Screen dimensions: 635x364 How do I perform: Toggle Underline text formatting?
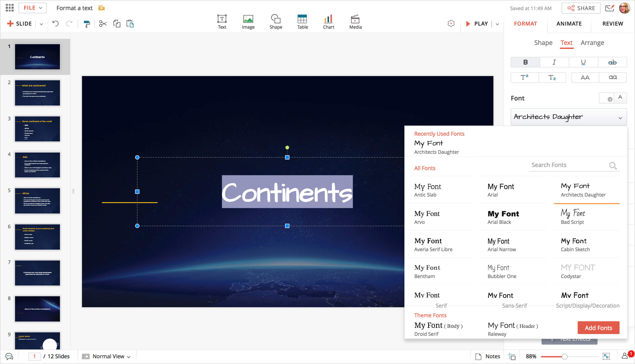(x=583, y=62)
